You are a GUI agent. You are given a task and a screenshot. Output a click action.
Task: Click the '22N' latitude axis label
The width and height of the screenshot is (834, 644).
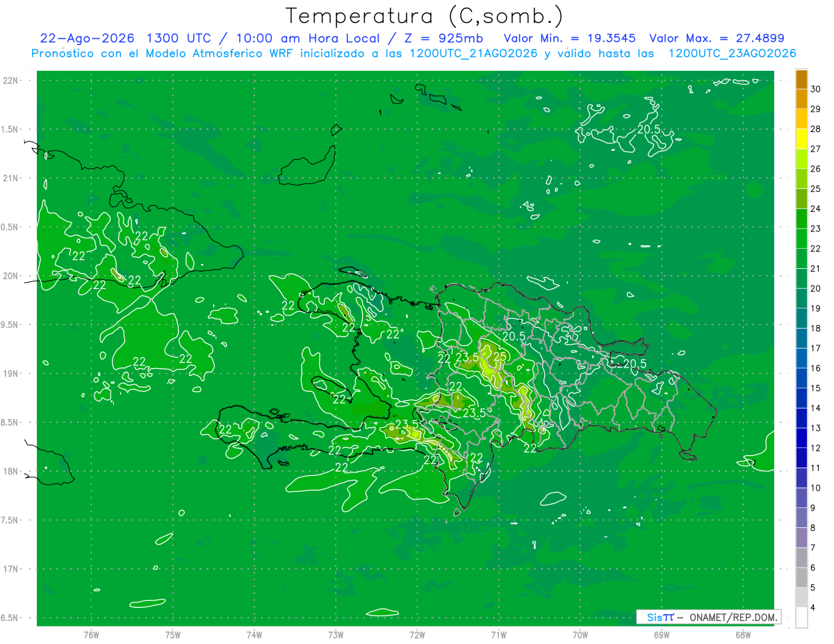pyautogui.click(x=12, y=81)
